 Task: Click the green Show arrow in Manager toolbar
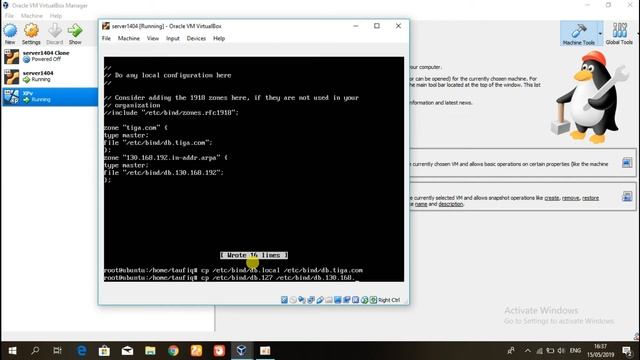tap(75, 34)
